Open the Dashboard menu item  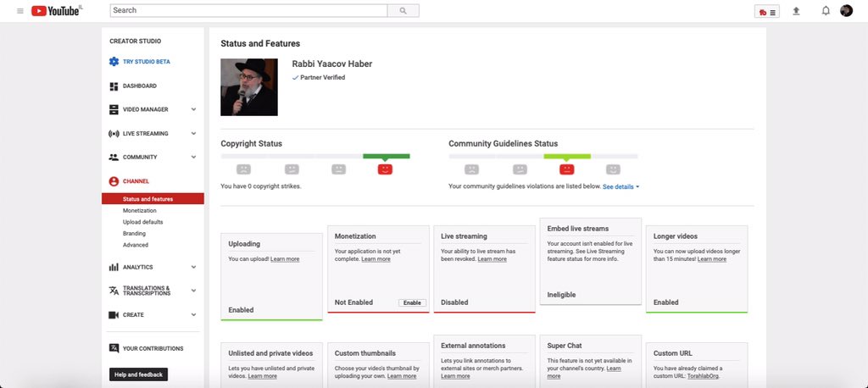(x=140, y=86)
